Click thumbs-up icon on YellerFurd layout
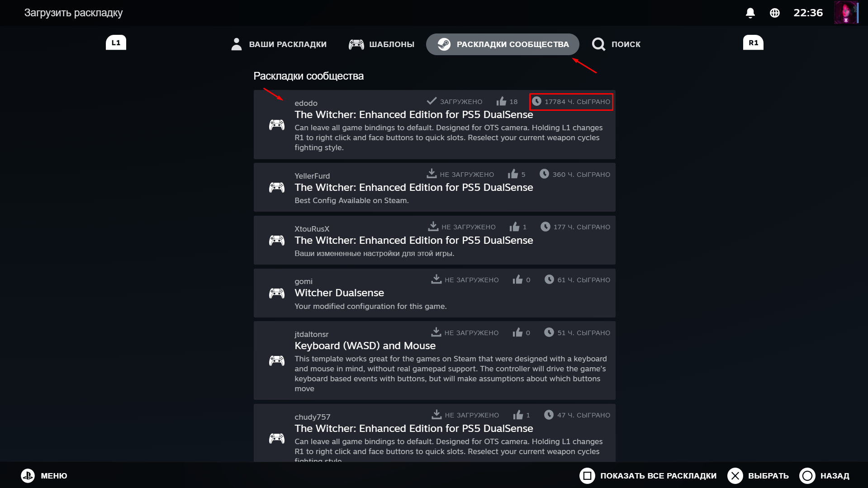This screenshot has height=488, width=868. [512, 174]
